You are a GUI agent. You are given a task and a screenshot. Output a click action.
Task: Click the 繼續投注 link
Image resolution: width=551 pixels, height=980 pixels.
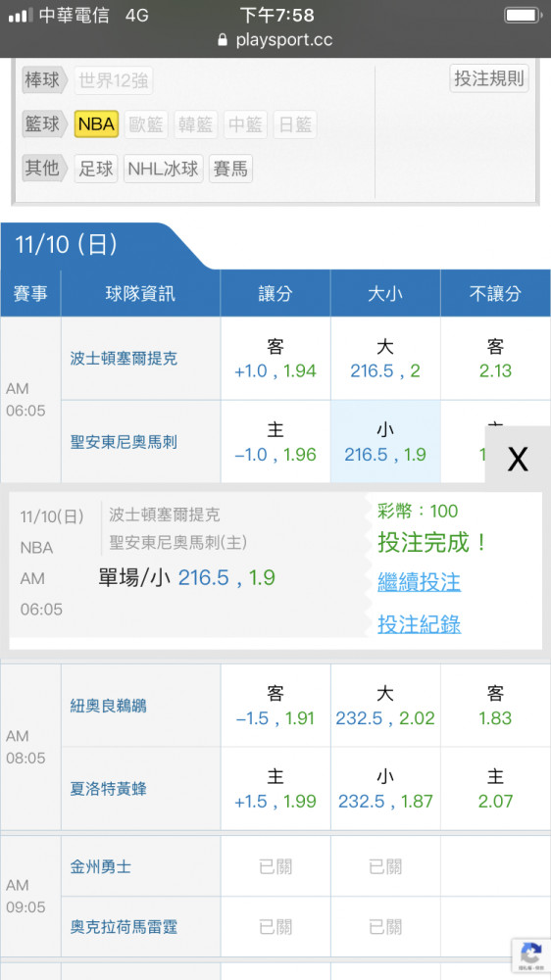click(x=419, y=582)
